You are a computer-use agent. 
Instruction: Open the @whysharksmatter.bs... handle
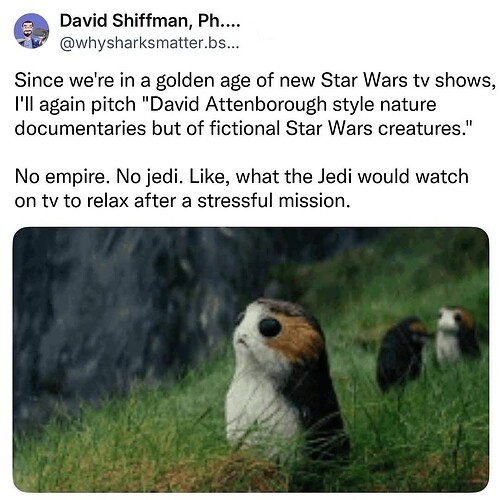(x=149, y=43)
